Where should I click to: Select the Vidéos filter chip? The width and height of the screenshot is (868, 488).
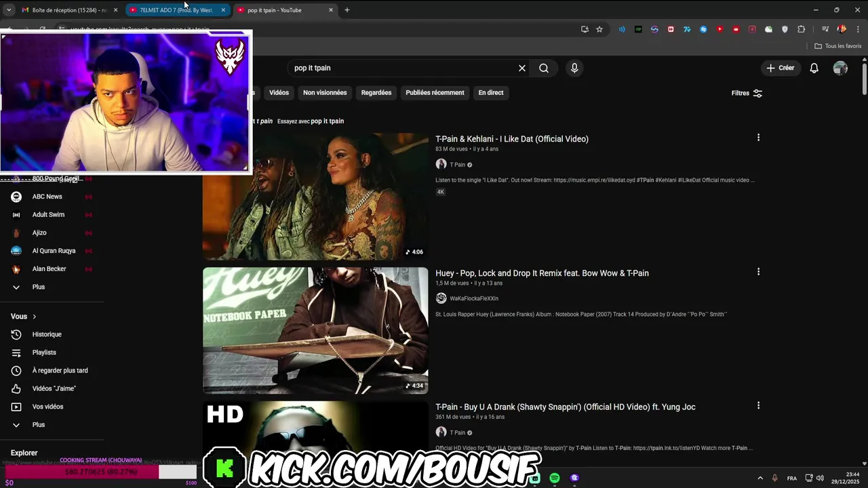pos(279,93)
